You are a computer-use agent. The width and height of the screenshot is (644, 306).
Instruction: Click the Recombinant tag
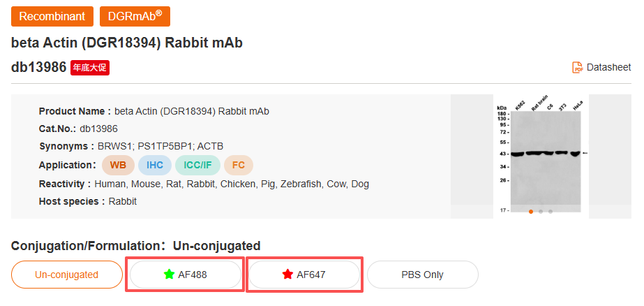(x=52, y=17)
